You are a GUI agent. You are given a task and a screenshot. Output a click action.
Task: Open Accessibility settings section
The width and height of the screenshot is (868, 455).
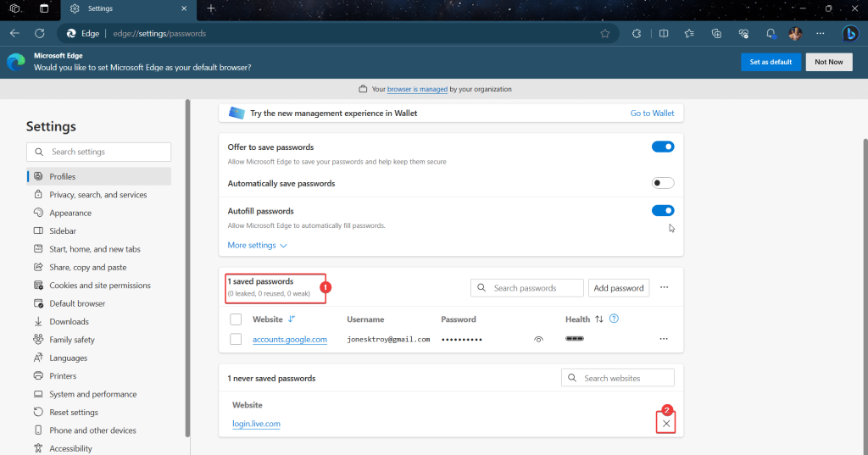99,448
